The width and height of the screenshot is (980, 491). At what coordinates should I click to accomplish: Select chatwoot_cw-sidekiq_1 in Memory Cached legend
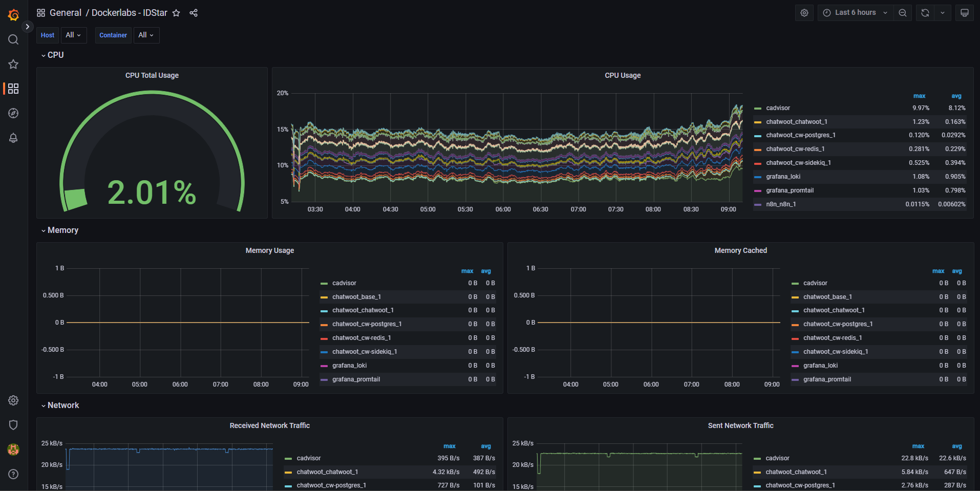(836, 352)
